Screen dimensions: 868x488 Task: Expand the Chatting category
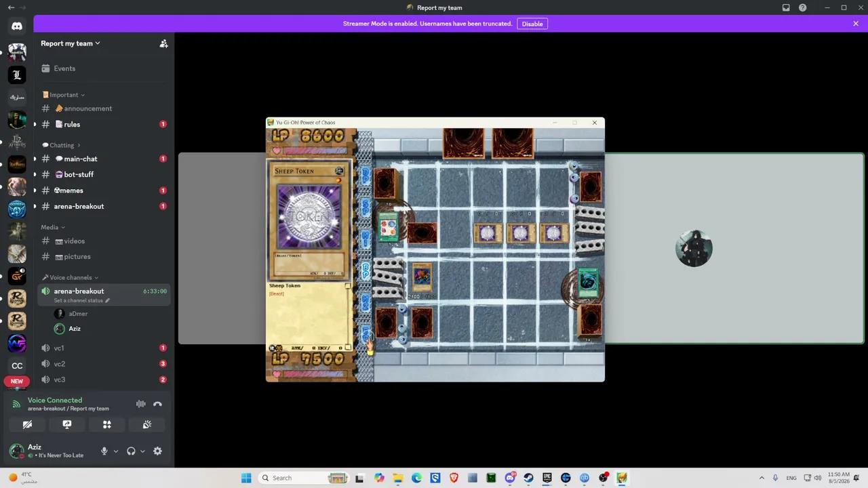tap(61, 145)
